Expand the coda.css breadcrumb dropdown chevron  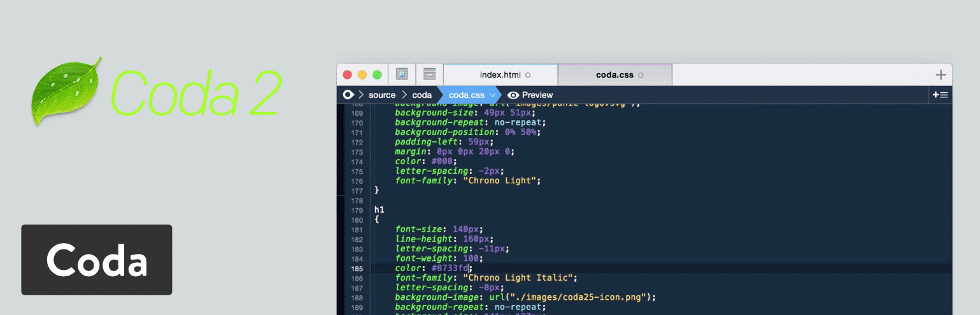coord(492,95)
